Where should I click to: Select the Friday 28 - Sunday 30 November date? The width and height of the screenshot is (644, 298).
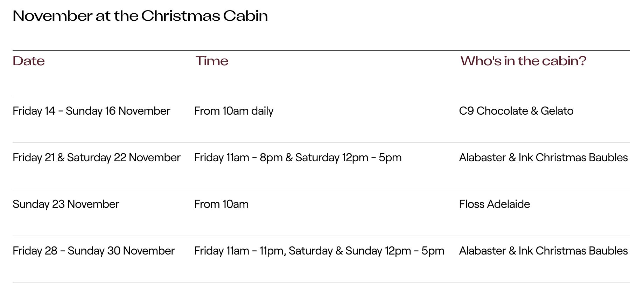click(x=93, y=251)
